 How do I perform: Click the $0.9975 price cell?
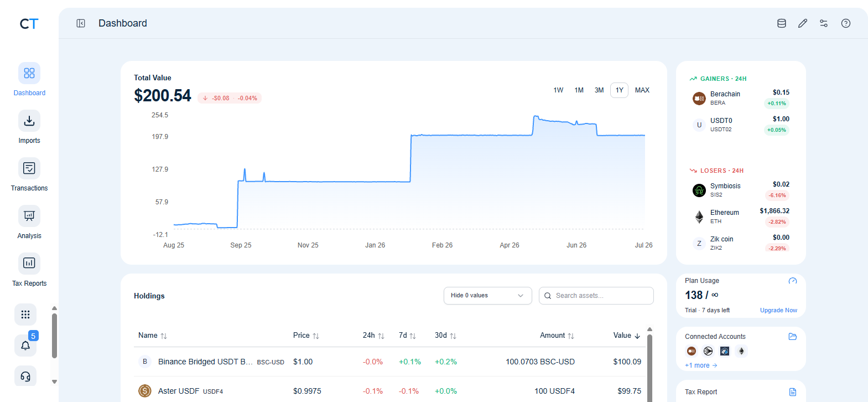click(x=307, y=391)
